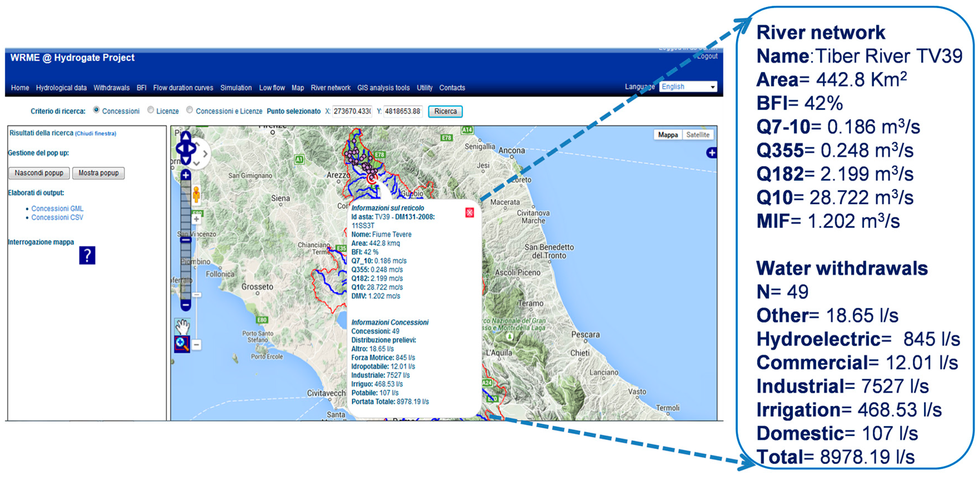Viewport: 980px width, 478px height.
Task: Click the X coordinate input field
Action: coord(352,111)
